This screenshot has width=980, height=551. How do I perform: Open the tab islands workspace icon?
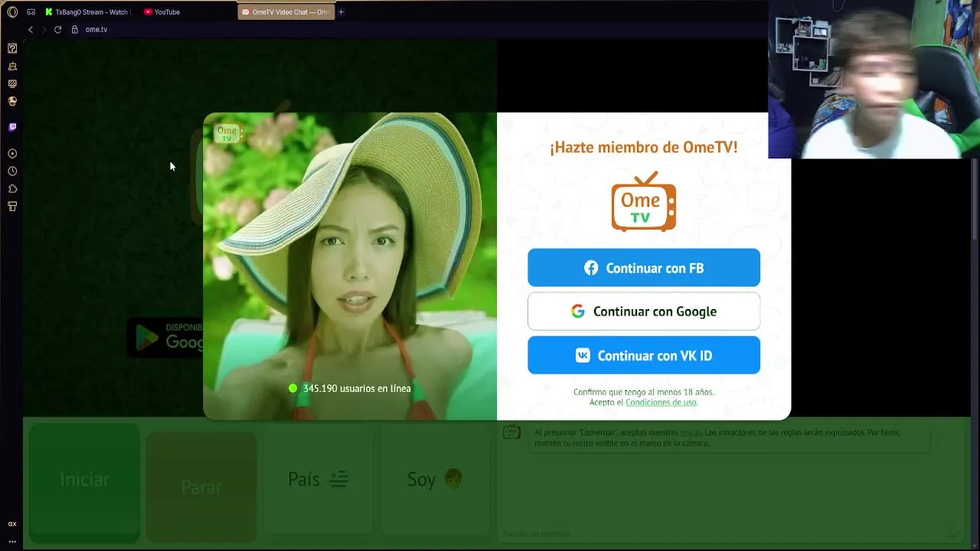[x=31, y=12]
